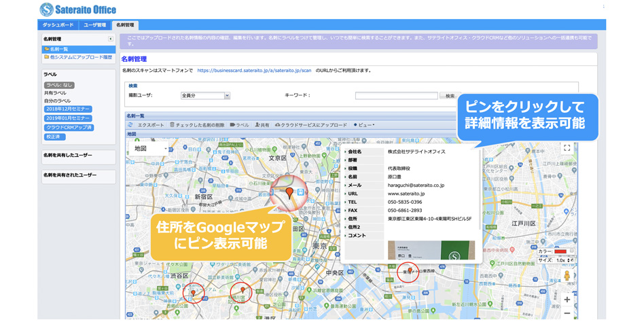
Task: Click the red カラー color swatch
Action: click(560, 251)
